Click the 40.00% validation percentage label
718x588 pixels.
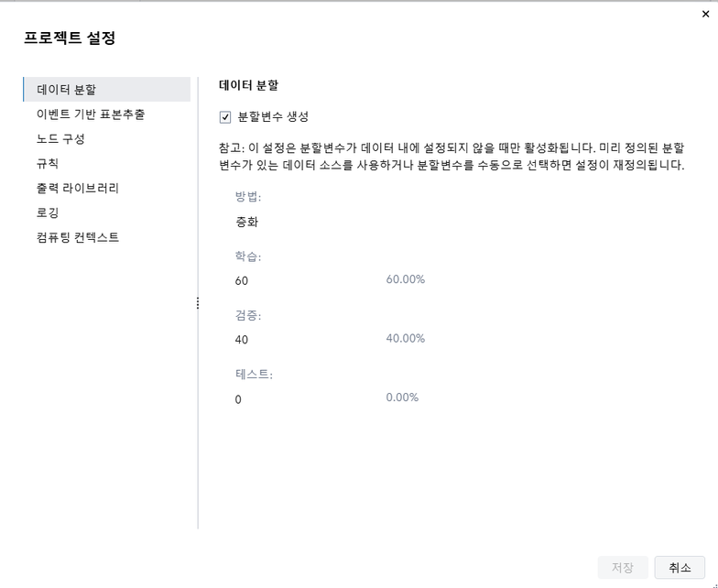click(406, 339)
